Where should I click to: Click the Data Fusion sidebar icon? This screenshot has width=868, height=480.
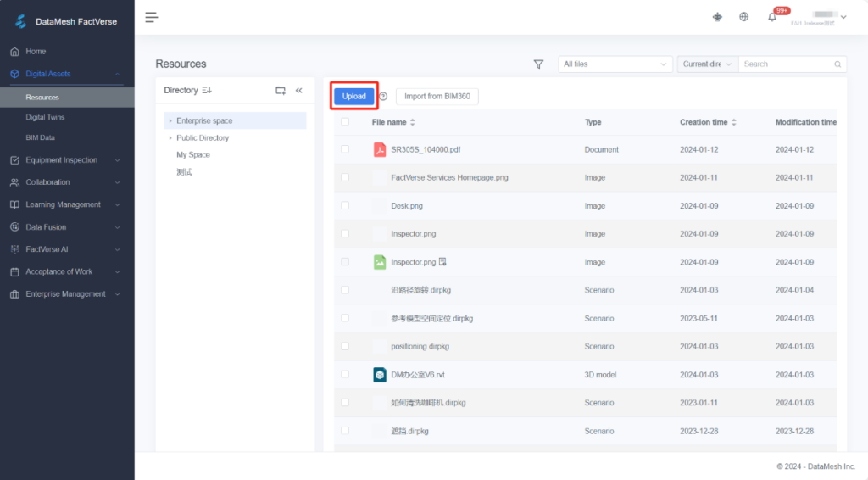point(14,227)
